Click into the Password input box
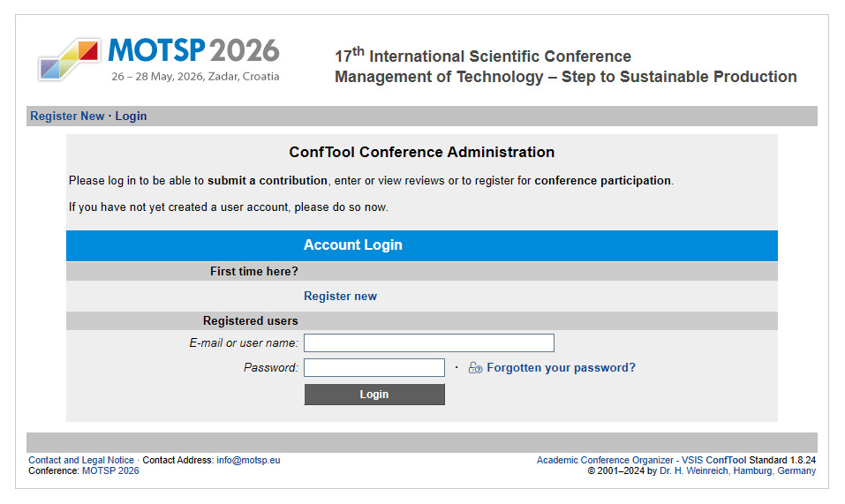This screenshot has width=845, height=504. (x=373, y=368)
